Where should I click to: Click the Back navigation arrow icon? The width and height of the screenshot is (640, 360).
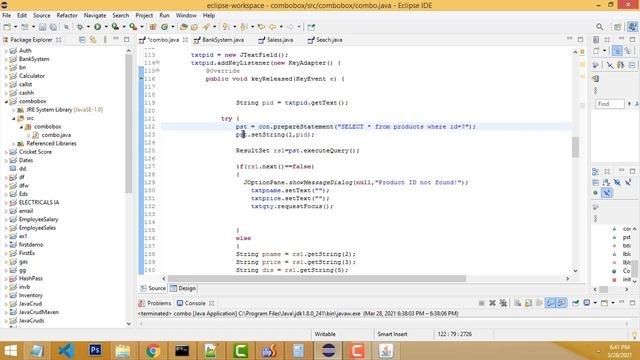(272, 27)
